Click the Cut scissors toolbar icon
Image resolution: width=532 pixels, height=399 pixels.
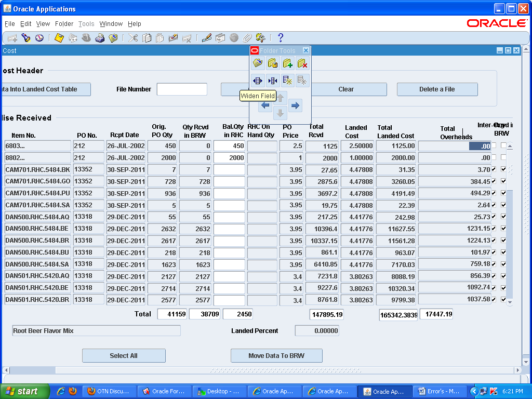click(x=133, y=38)
